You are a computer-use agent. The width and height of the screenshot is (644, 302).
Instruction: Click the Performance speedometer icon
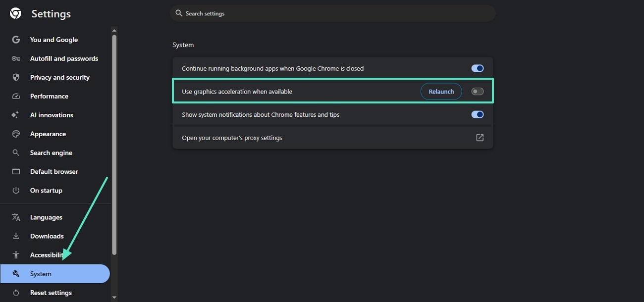point(16,96)
